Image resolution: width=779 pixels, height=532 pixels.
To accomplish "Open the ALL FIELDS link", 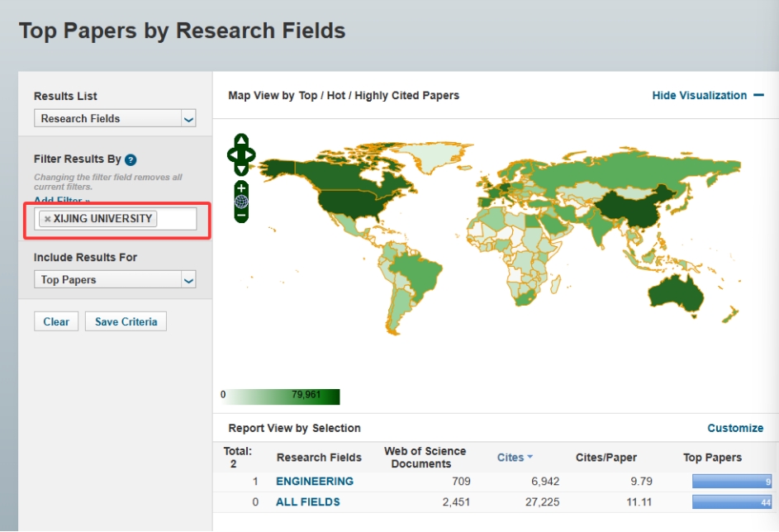I will click(x=307, y=502).
